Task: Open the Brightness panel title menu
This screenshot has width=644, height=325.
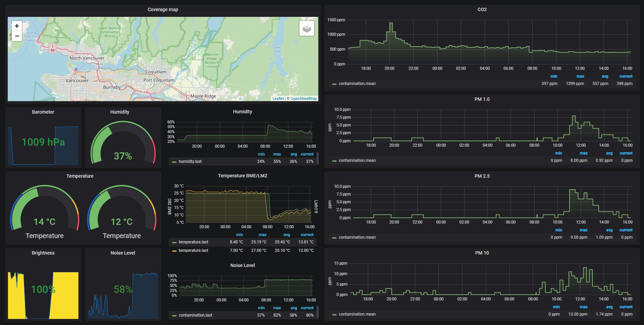Action: coord(43,253)
